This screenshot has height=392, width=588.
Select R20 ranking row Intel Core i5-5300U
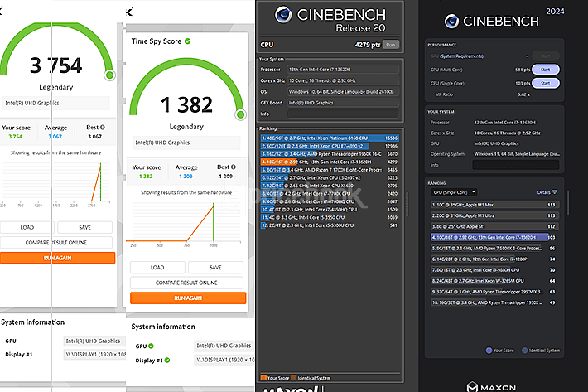[x=330, y=225]
